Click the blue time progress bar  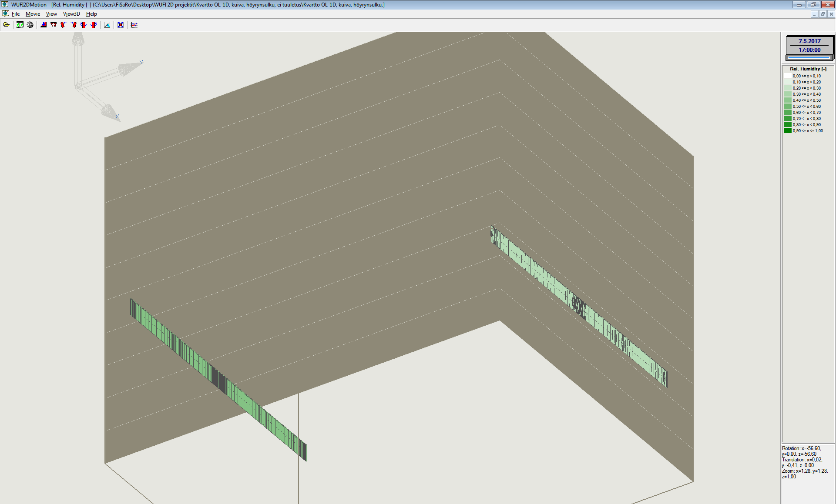(x=809, y=57)
